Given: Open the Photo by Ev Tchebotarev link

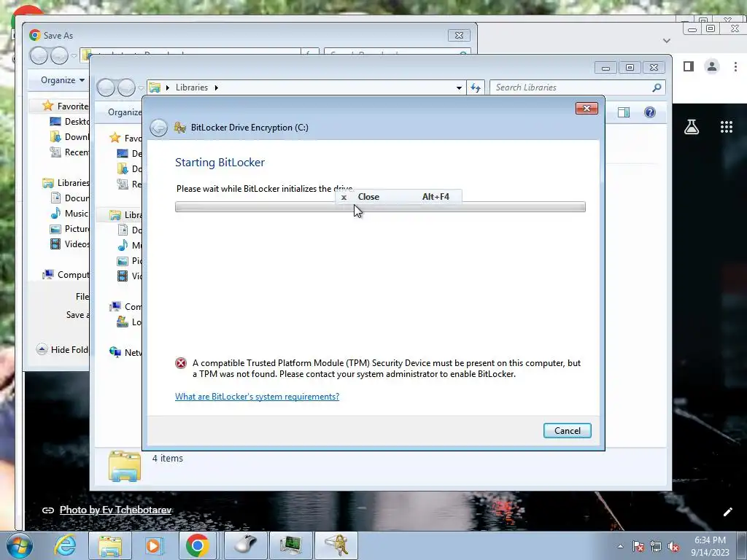Looking at the screenshot, I should [115, 510].
